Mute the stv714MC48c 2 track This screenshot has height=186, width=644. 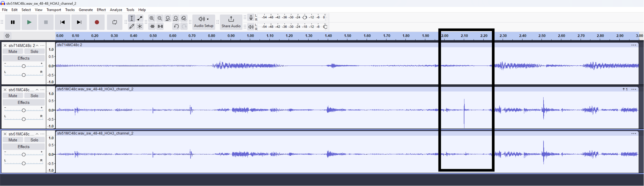[13, 52]
